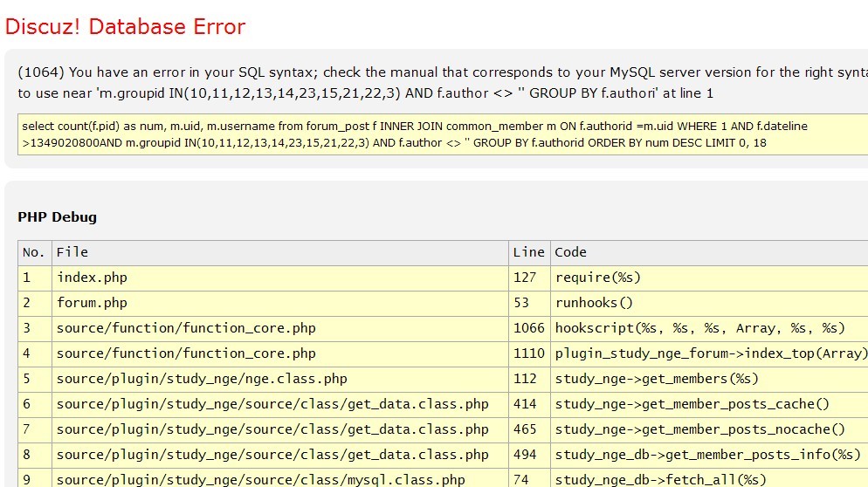Click the SQL query text box
Viewport: 868px width, 487px height.
[443, 134]
